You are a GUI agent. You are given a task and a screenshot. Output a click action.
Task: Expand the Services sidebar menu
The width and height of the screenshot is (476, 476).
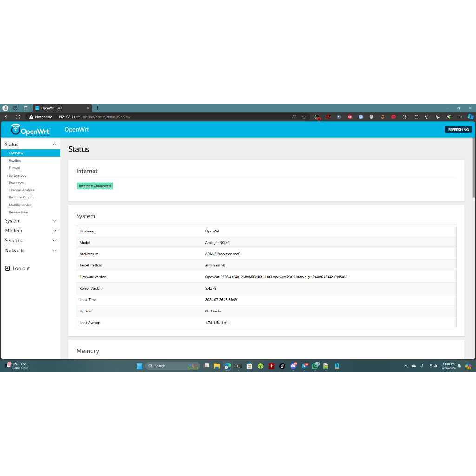tap(30, 241)
